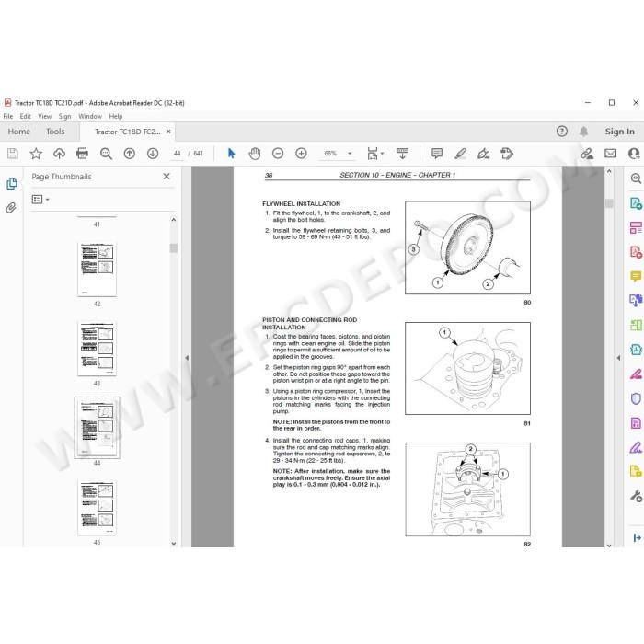The image size is (644, 644).
Task: Select the Tractor TC18D document tab
Action: tap(127, 132)
